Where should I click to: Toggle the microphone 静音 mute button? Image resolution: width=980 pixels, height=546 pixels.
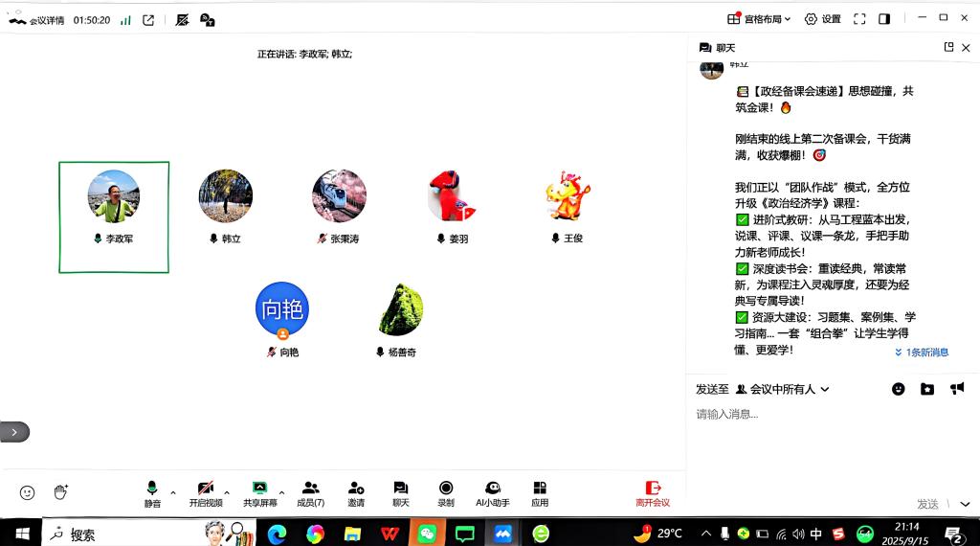[x=152, y=493]
